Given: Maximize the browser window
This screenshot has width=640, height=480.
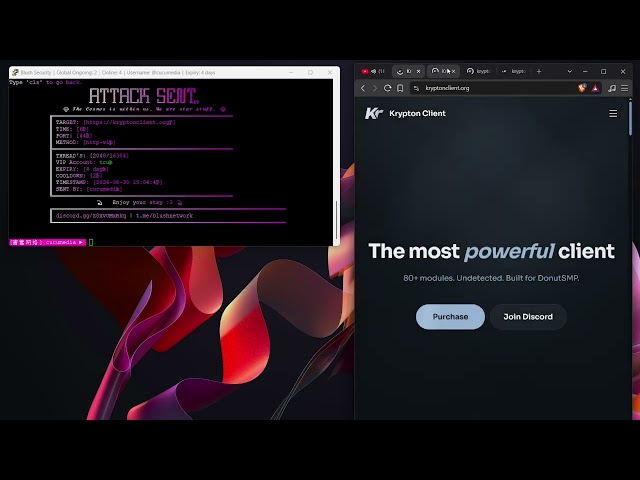Looking at the screenshot, I should click(603, 71).
